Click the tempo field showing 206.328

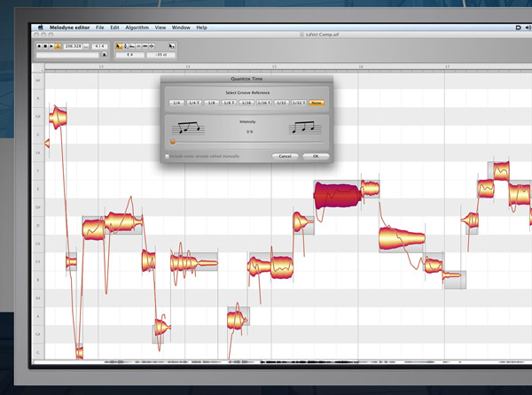point(73,46)
